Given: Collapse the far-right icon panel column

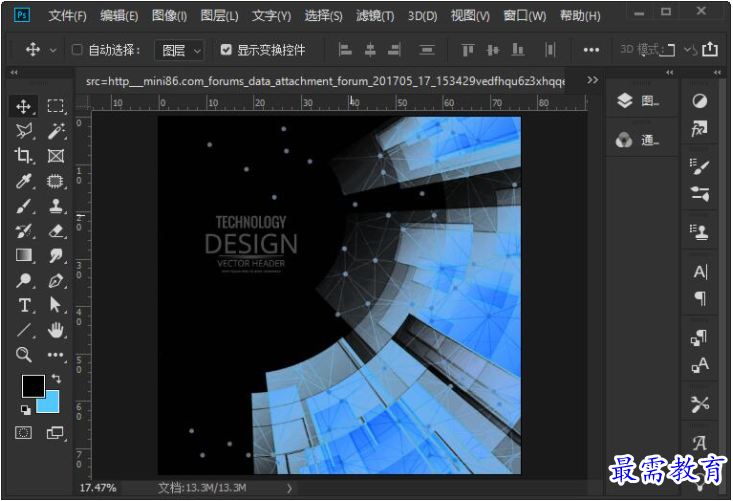Looking at the screenshot, I should click(x=717, y=72).
